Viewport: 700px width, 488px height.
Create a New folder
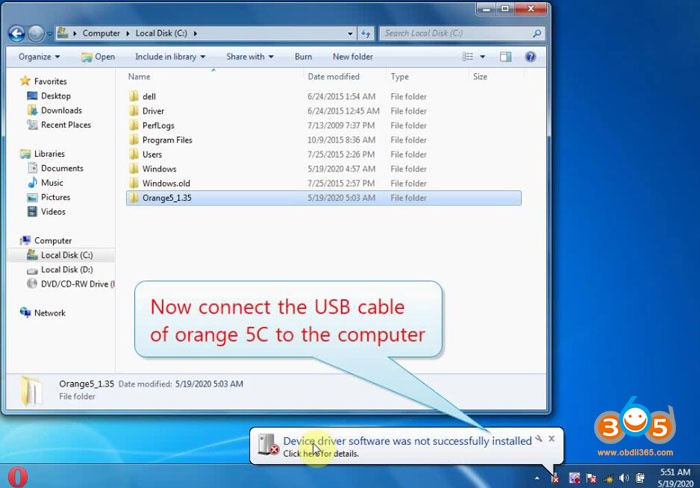click(352, 57)
